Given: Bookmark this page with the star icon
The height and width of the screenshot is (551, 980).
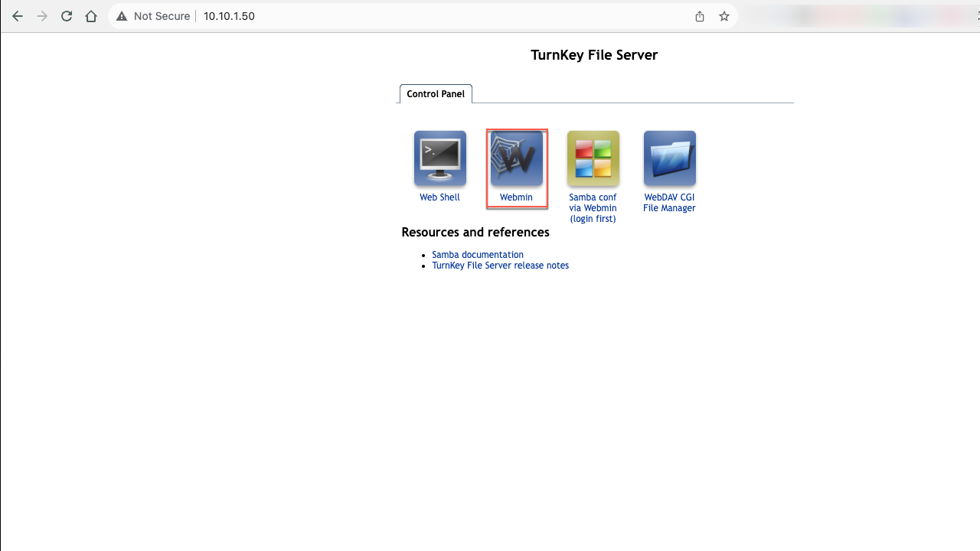Looking at the screenshot, I should point(724,16).
